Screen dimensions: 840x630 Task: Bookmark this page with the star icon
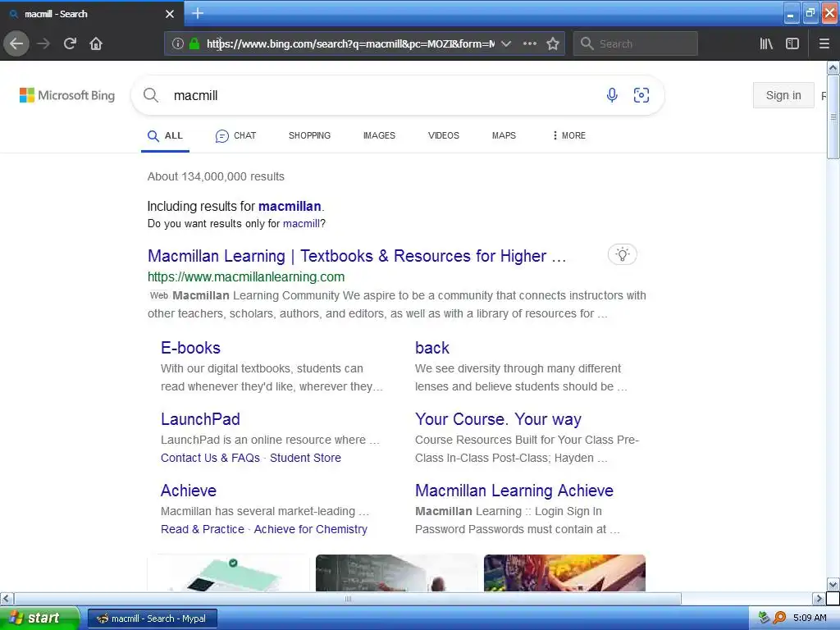click(553, 43)
